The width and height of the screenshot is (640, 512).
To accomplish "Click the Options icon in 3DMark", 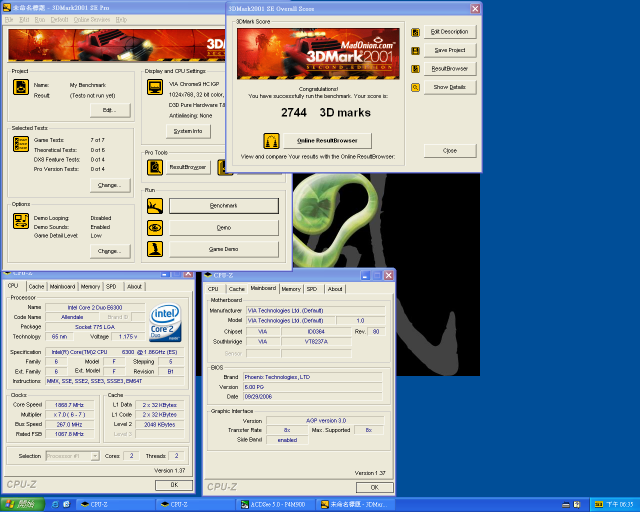I will 21,221.
